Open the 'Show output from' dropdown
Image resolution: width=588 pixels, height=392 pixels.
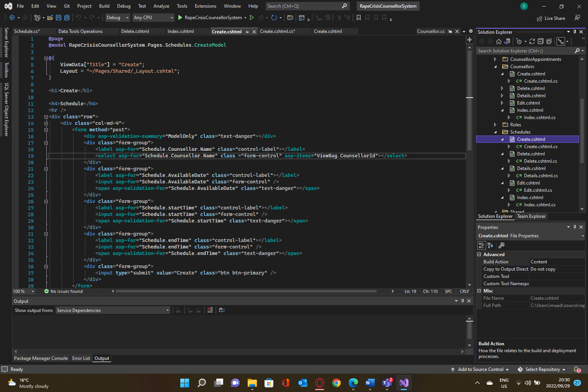coord(113,310)
